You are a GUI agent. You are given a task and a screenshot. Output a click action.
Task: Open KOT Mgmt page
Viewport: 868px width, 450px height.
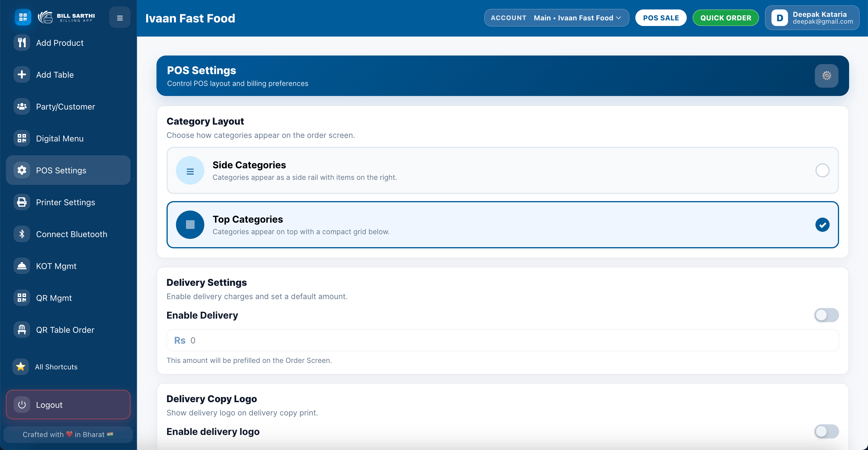pos(68,266)
